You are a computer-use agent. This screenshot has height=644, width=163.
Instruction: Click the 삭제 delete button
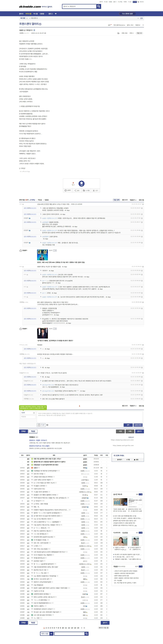130,431
